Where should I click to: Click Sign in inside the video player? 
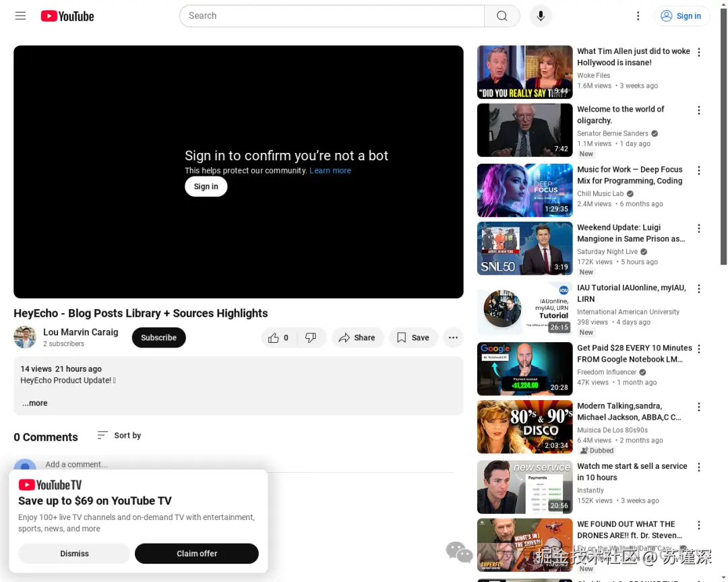click(206, 186)
